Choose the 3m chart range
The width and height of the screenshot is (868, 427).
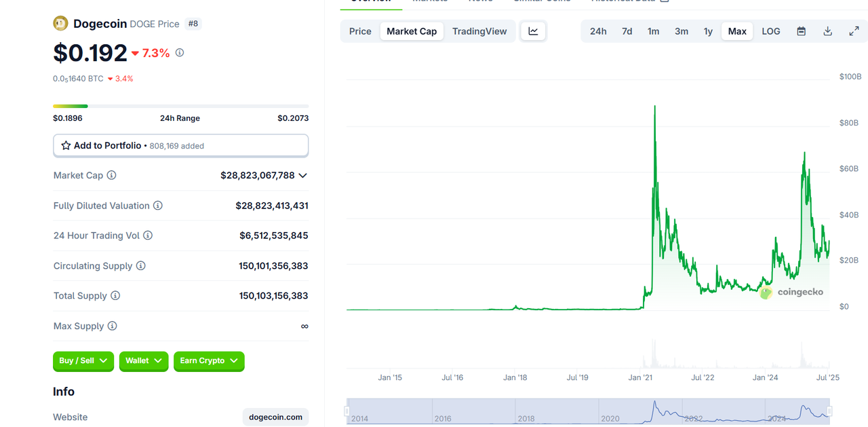coord(682,31)
